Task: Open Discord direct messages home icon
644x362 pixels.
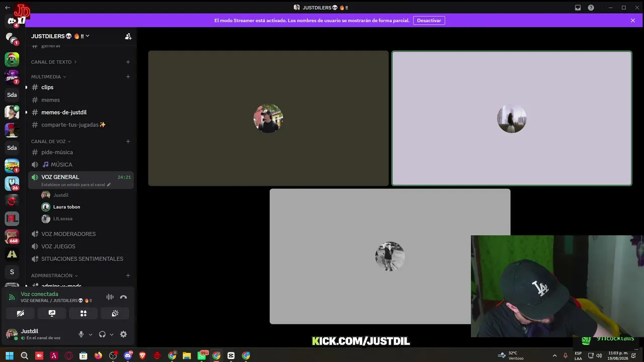Action: [x=12, y=21]
